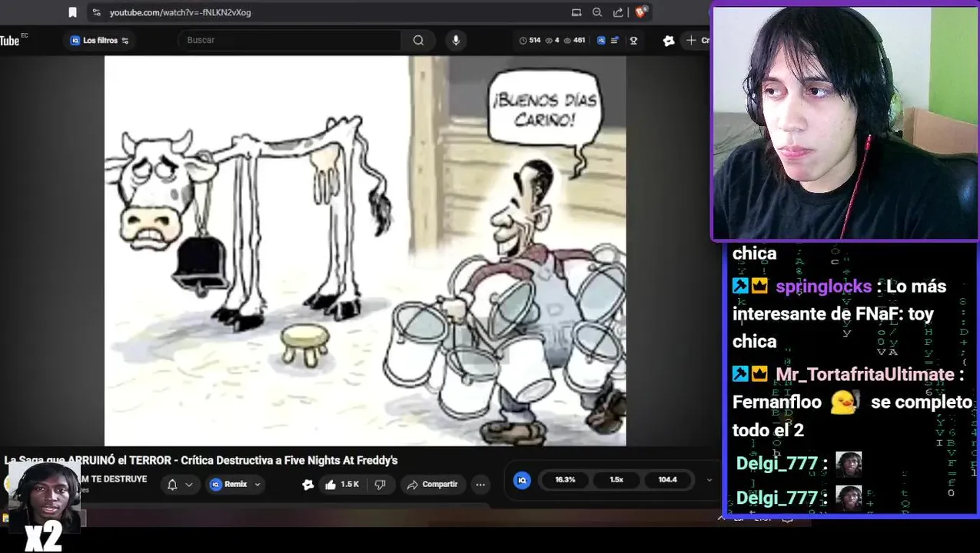Click the Compartir share button
This screenshot has height=553, width=980.
tap(432, 484)
